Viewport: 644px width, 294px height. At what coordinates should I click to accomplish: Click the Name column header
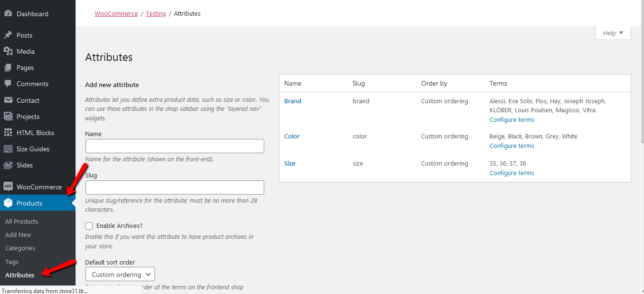(x=293, y=83)
